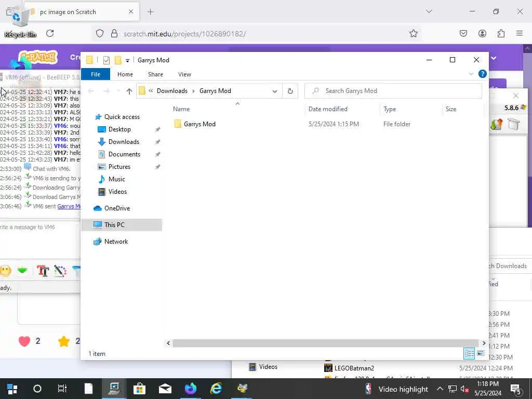Open the emoji picker in BeeBEEP chat
Screen dimensions: 532x399
point(5,271)
